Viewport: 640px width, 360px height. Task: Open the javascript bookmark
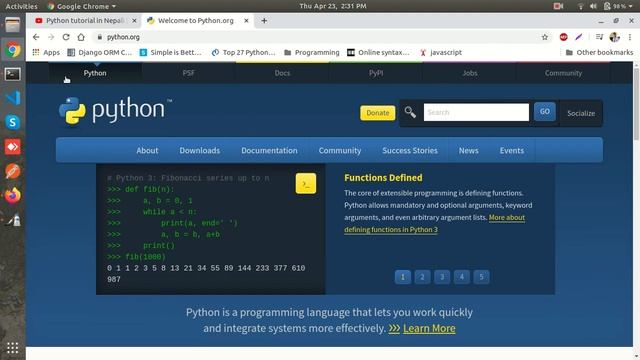click(441, 52)
